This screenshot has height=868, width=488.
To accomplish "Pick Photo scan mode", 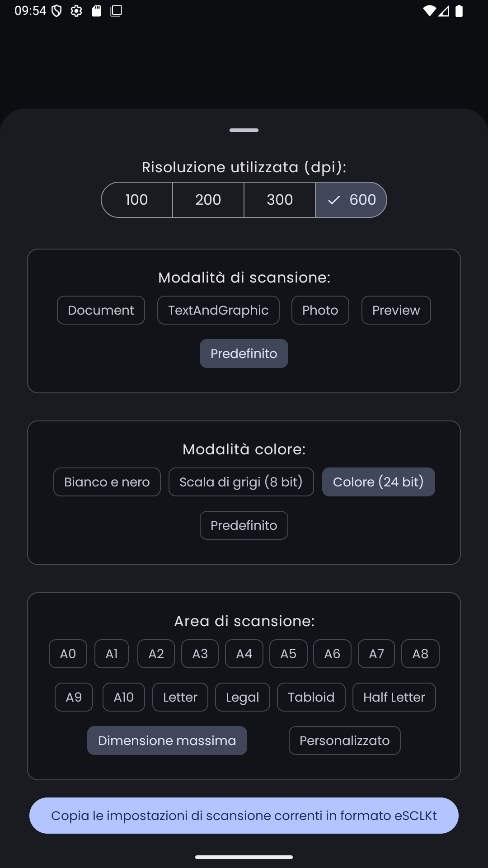I will pyautogui.click(x=320, y=310).
